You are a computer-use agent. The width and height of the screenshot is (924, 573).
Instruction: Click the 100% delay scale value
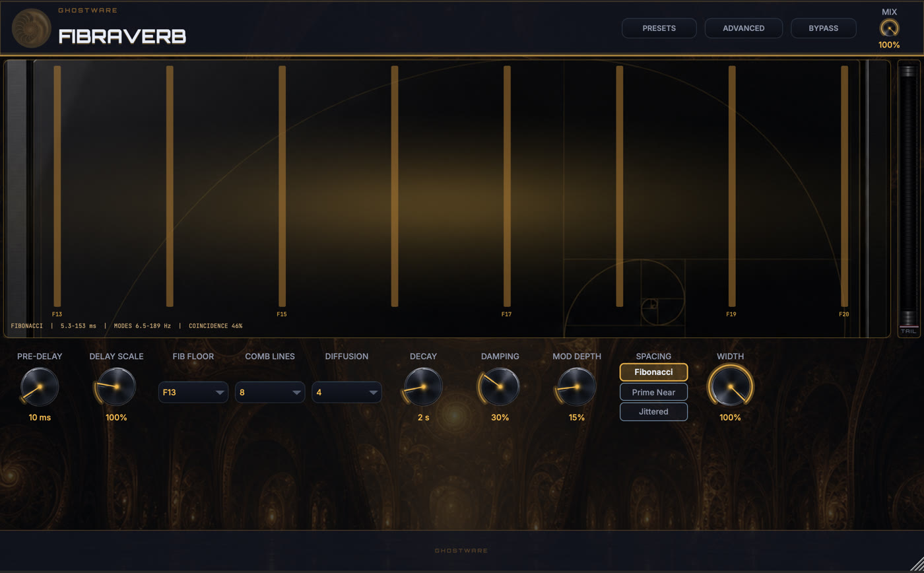tap(116, 418)
